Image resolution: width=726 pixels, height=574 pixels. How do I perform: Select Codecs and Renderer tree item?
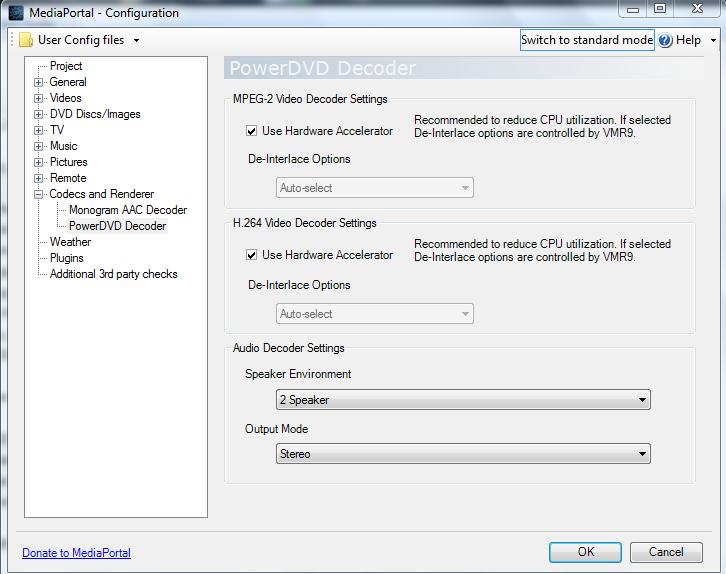102,194
